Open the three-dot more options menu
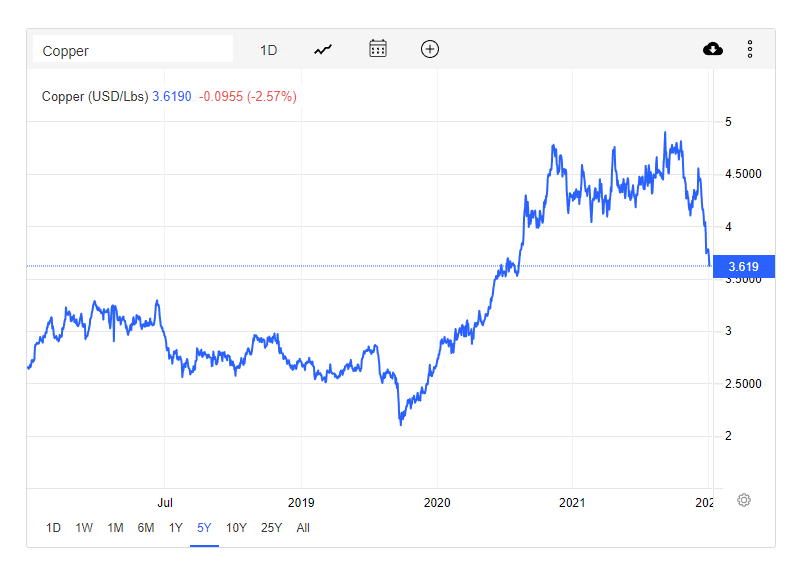The image size is (791, 580). point(749,49)
